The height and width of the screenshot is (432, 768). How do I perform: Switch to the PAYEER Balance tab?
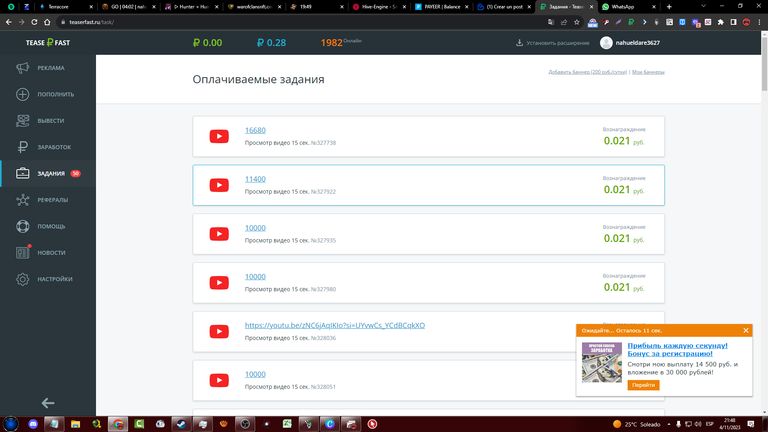point(441,7)
